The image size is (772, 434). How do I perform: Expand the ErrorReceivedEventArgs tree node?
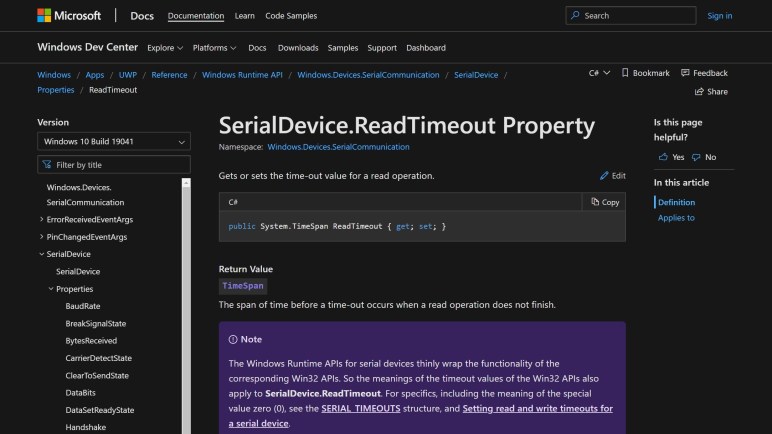[41, 219]
